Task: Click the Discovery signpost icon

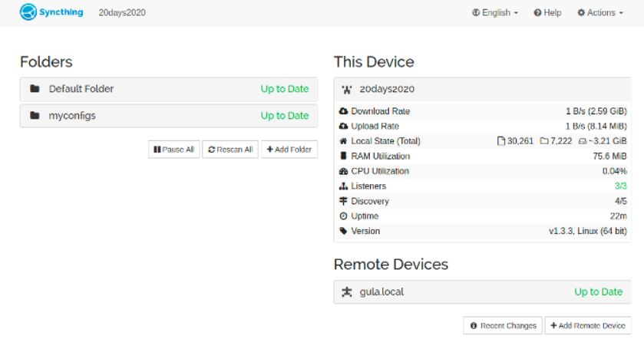Action: point(343,201)
